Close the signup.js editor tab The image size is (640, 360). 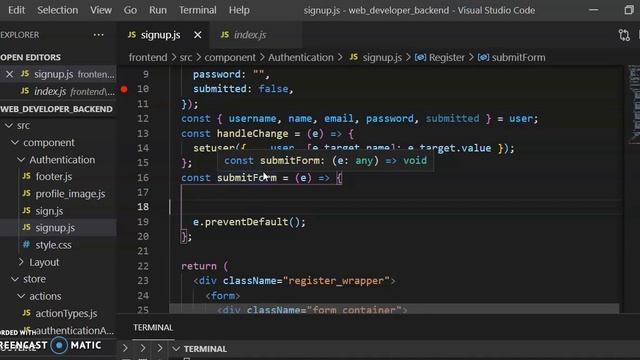pos(198,35)
